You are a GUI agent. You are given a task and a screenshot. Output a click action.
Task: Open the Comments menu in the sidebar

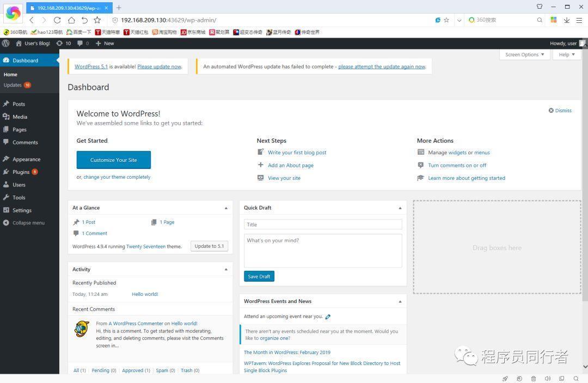tap(25, 142)
